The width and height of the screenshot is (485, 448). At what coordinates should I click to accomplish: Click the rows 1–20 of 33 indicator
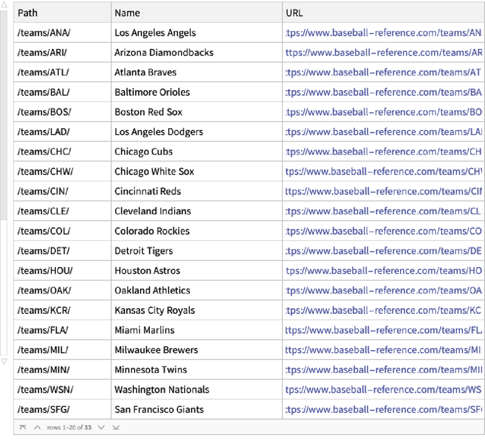[69, 427]
